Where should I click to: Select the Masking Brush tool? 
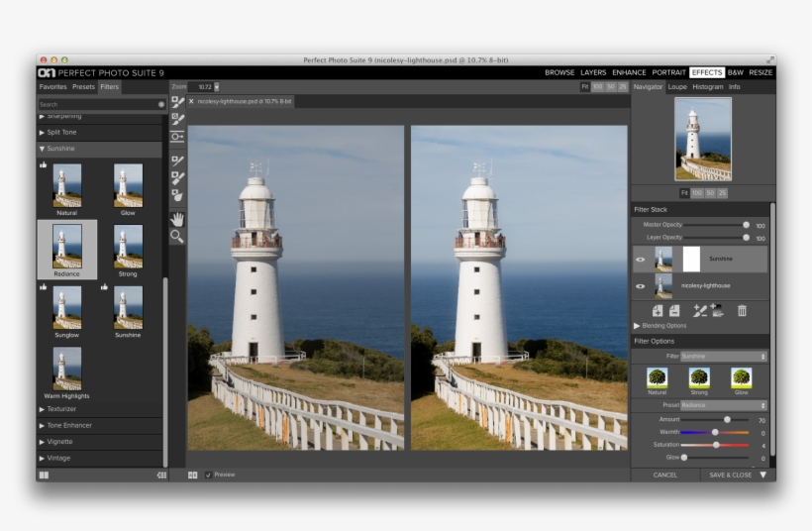(x=177, y=102)
